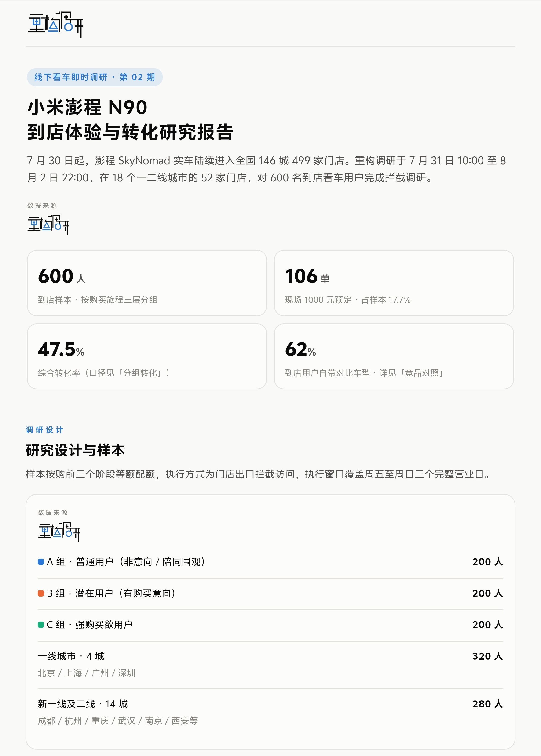Select the 一线城市 4 城 row
541x756 pixels.
click(x=270, y=665)
